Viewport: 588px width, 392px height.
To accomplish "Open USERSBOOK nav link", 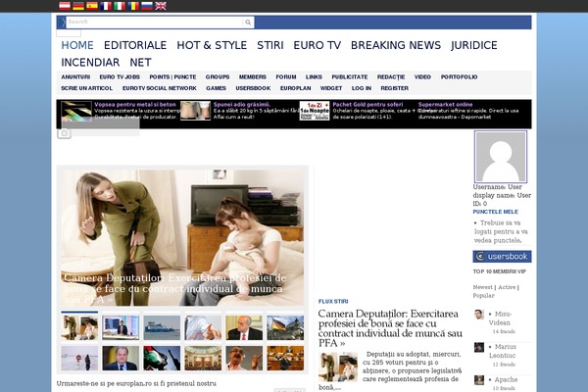I will point(253,88).
